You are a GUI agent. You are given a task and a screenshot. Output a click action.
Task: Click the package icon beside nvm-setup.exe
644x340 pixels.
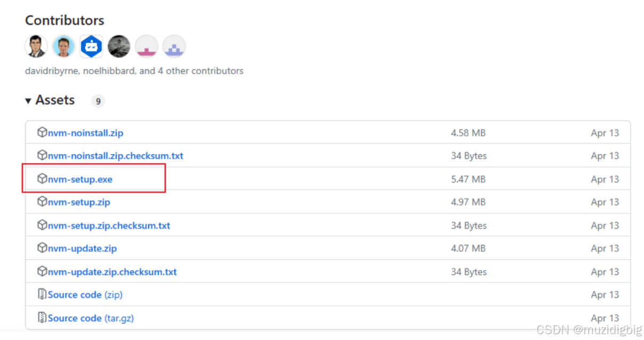point(42,179)
